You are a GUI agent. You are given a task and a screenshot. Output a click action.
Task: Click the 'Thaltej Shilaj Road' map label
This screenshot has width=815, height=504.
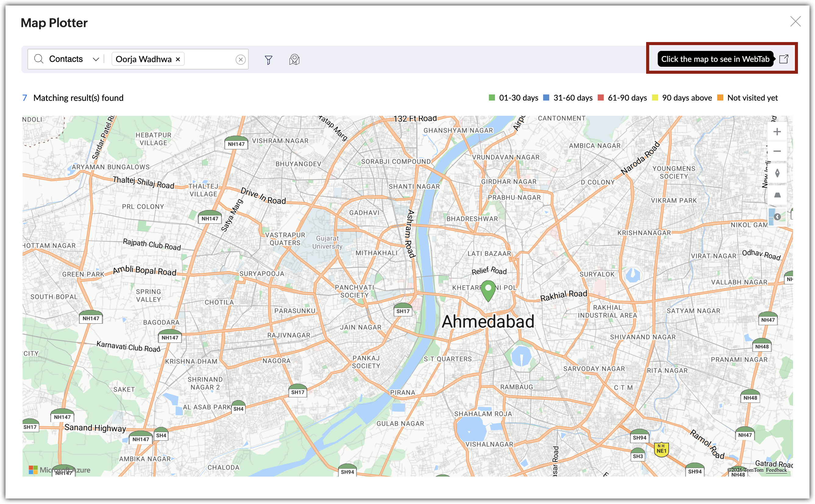143,182
